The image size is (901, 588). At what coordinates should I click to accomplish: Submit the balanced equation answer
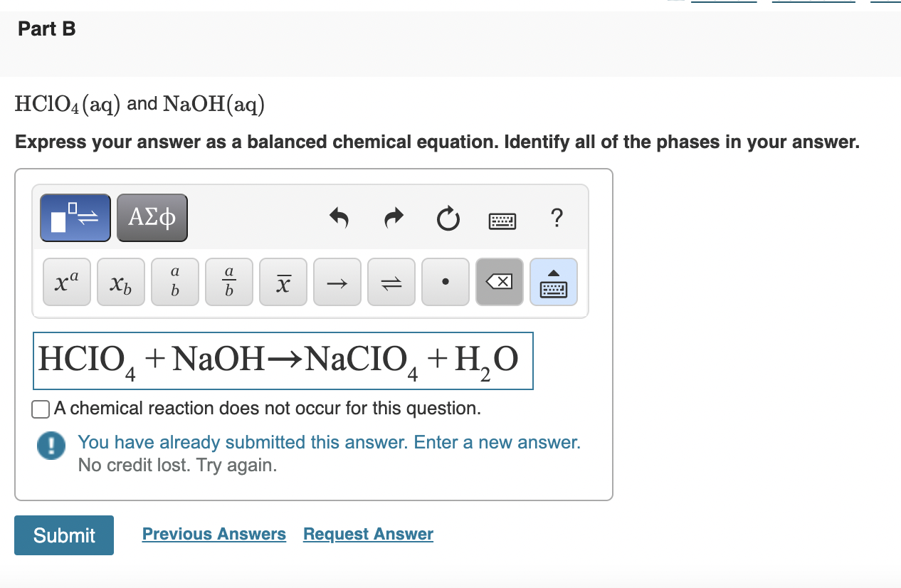pyautogui.click(x=63, y=535)
